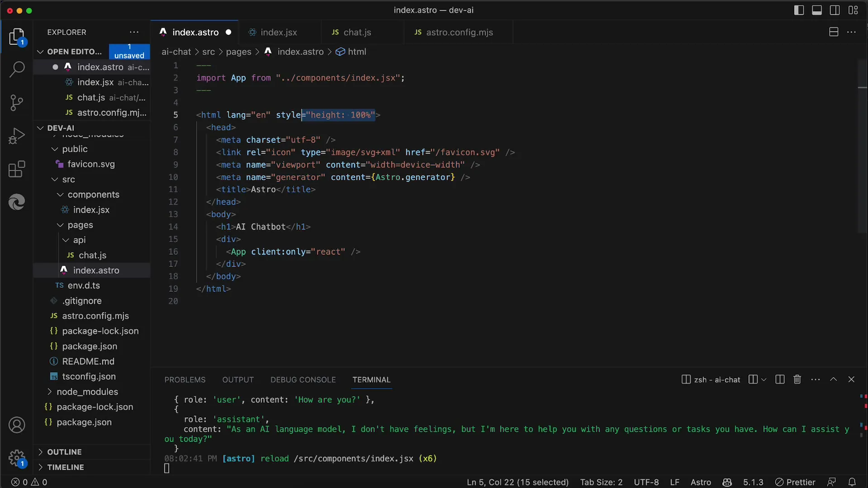Toggle the primary side bar visibility

799,10
